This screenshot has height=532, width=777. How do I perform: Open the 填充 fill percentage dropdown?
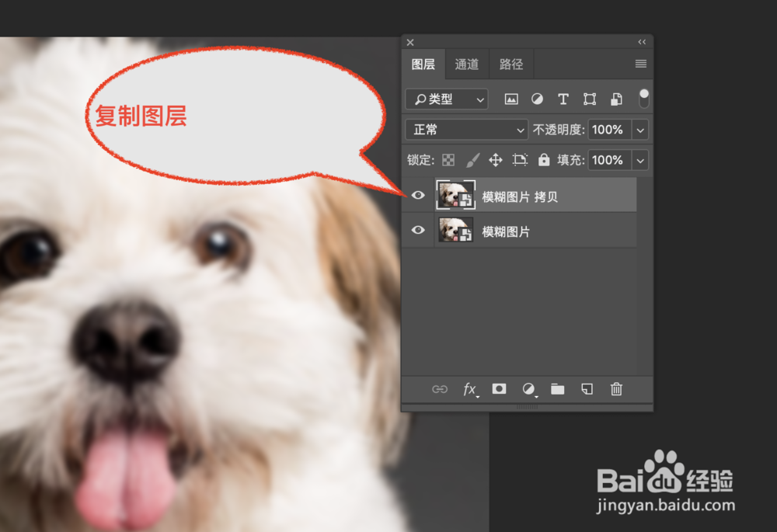639,160
